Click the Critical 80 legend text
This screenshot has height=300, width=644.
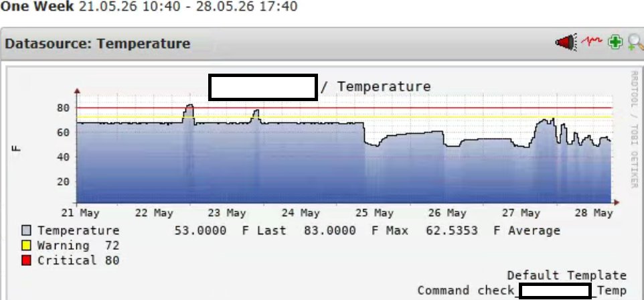tap(78, 260)
